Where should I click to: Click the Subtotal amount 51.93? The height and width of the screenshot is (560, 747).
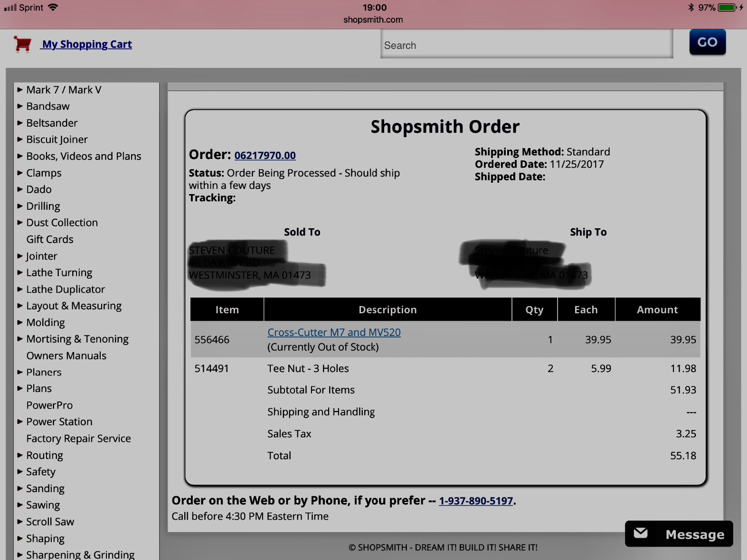[683, 390]
